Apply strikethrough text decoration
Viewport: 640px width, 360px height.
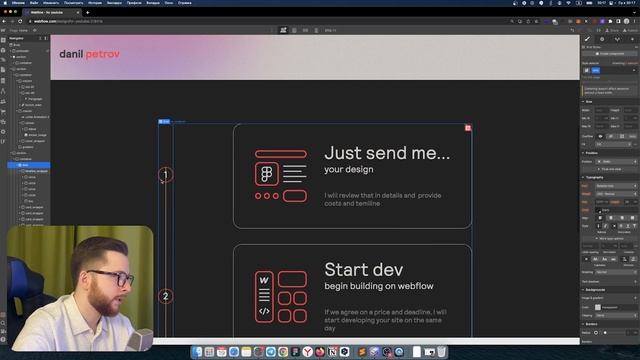[x=621, y=226]
